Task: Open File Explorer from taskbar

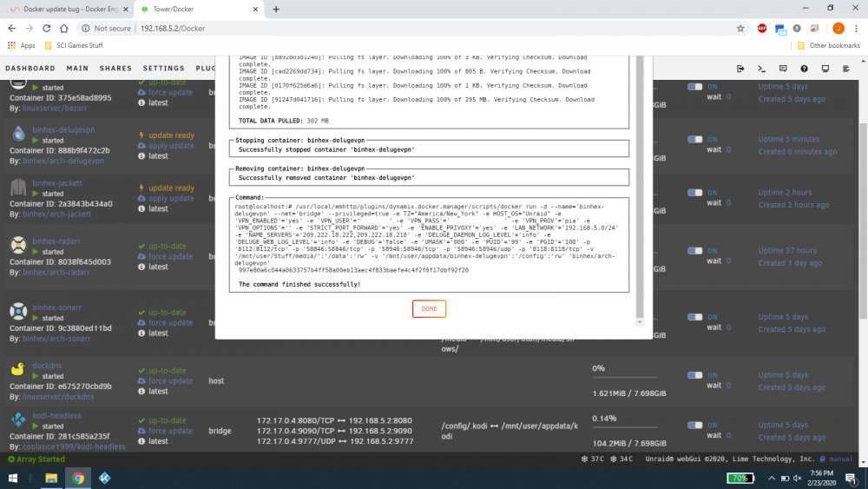Action: click(x=51, y=478)
